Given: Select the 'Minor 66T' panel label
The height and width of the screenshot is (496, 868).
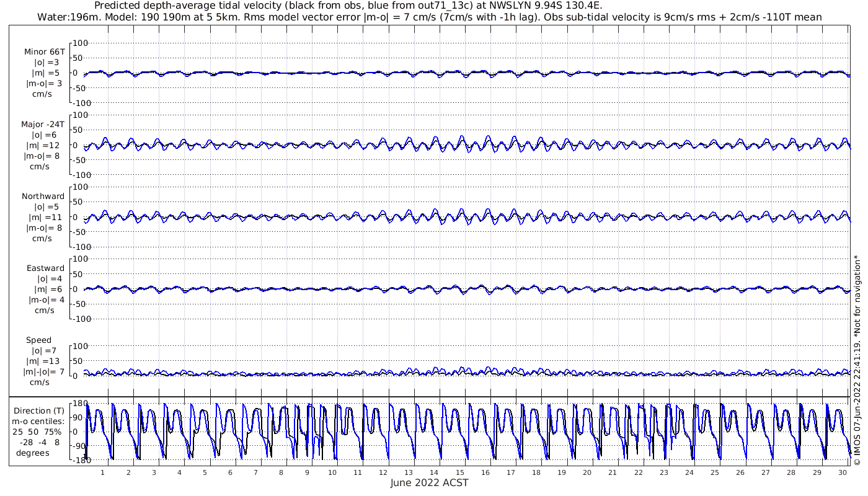Looking at the screenshot, I should tap(45, 52).
